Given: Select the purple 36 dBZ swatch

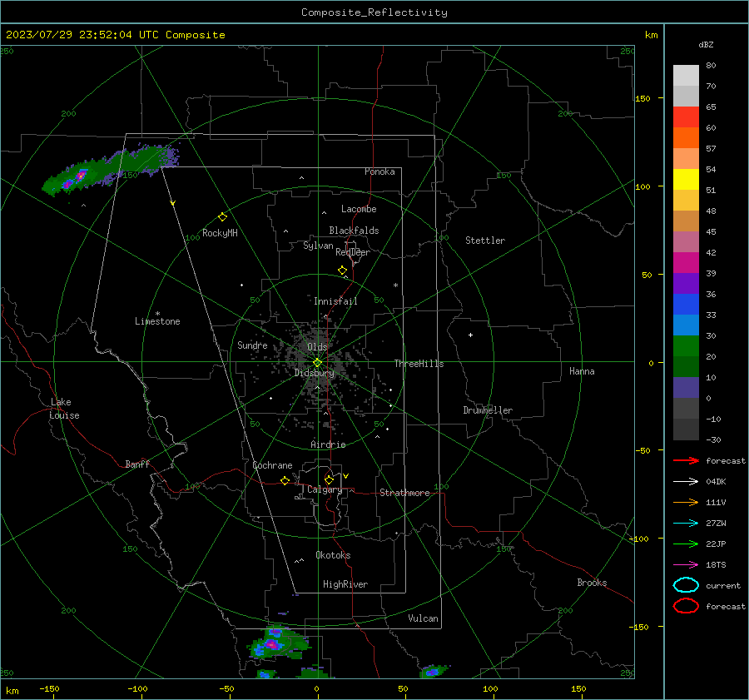Looking at the screenshot, I should 686,283.
